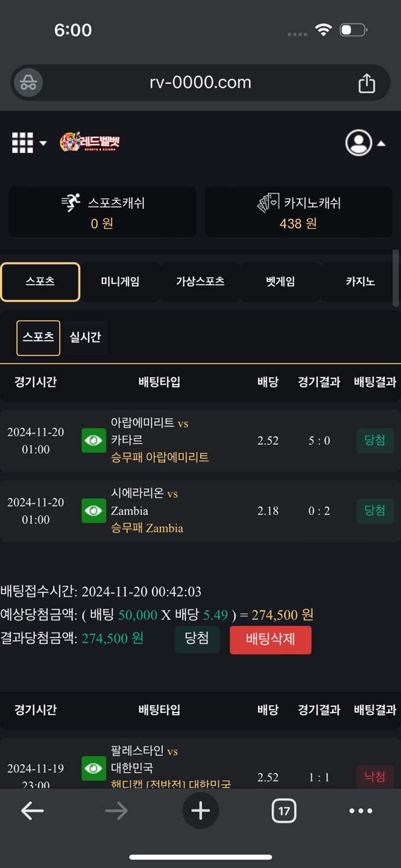Expand dropdown arrow beside grid menu

pos(43,143)
